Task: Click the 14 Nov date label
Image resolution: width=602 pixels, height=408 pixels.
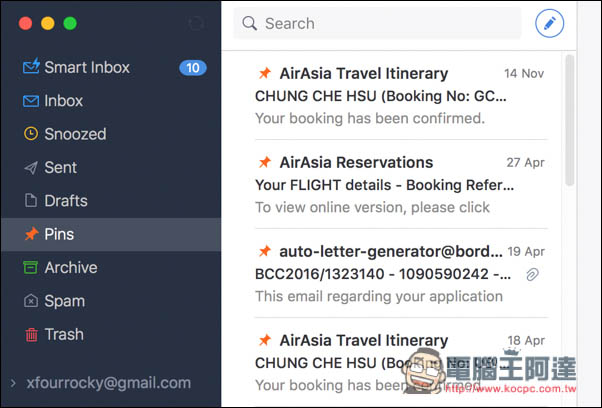Action: (x=524, y=73)
